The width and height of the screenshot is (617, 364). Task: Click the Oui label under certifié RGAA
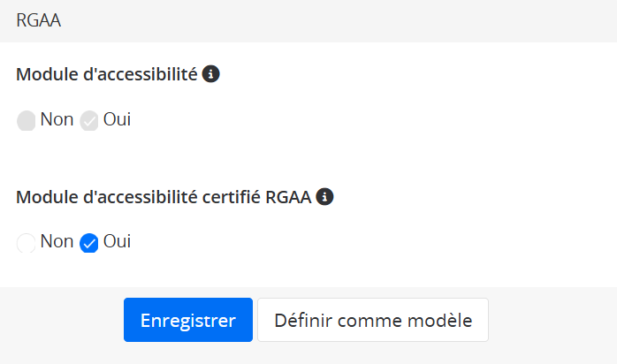tap(117, 241)
